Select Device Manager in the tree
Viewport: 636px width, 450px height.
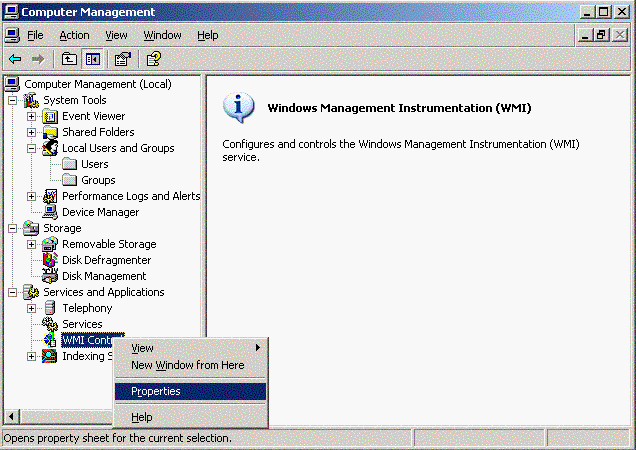100,212
